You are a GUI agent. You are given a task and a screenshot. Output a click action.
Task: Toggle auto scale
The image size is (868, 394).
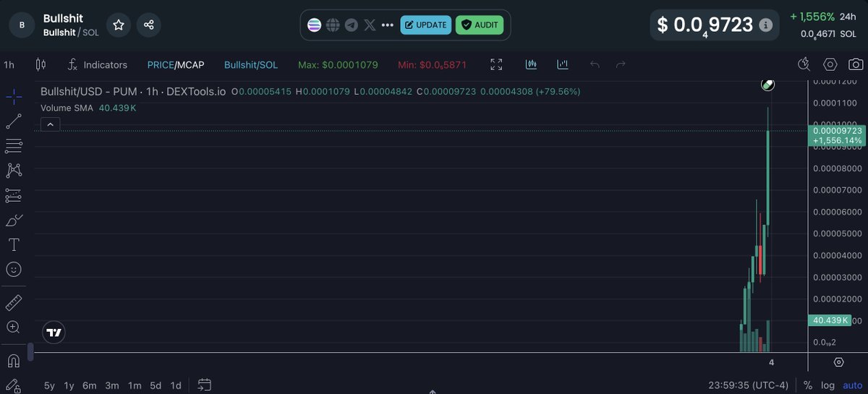tap(852, 385)
